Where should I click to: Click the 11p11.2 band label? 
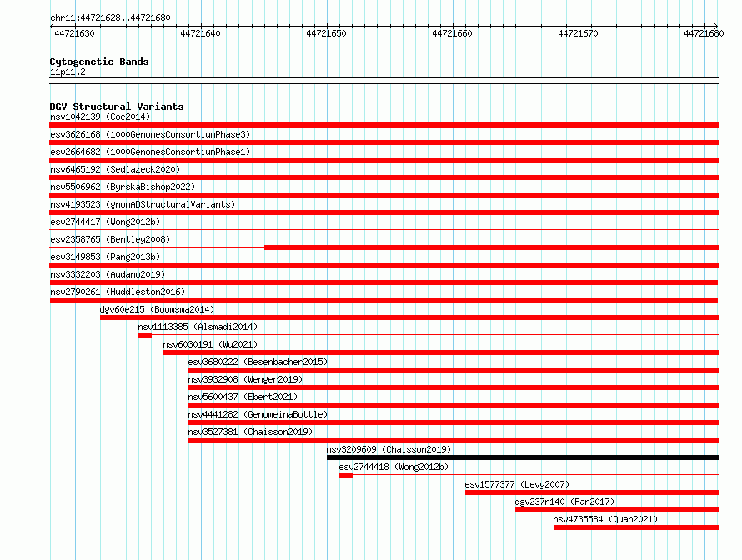(68, 72)
